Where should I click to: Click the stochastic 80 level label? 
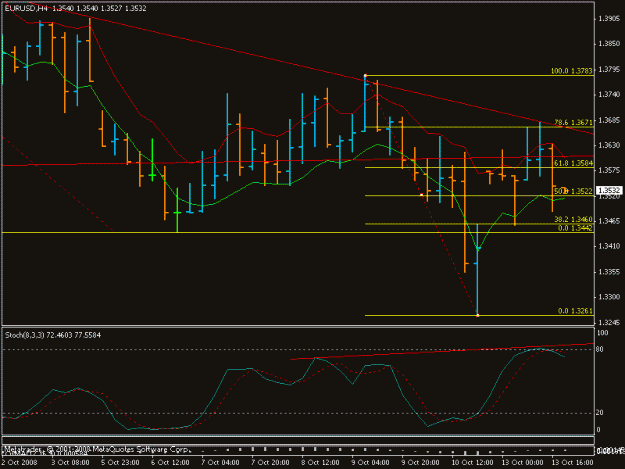coord(600,349)
